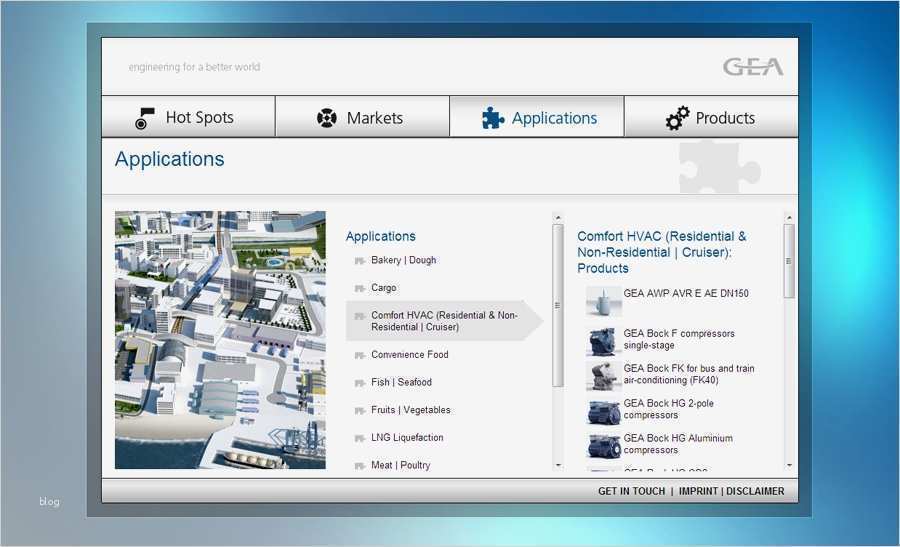Click GET IN TOUCH footer link

coord(631,491)
